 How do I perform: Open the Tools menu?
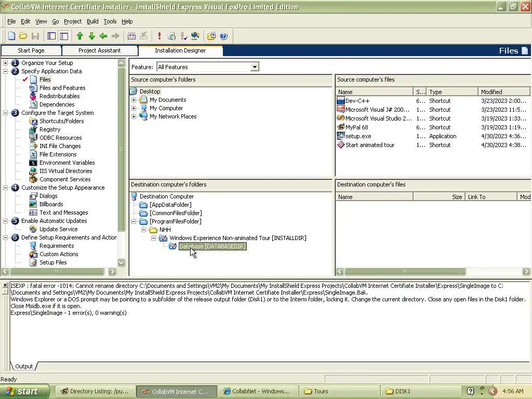click(110, 21)
